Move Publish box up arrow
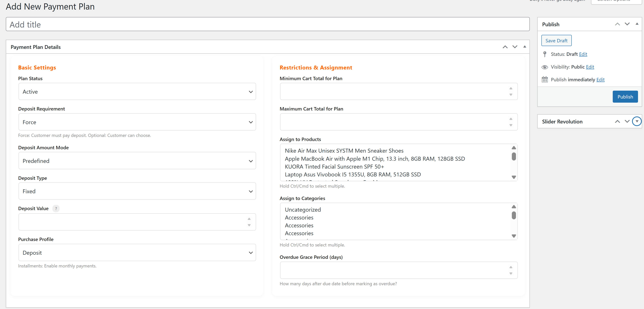The height and width of the screenshot is (309, 644). coord(617,24)
